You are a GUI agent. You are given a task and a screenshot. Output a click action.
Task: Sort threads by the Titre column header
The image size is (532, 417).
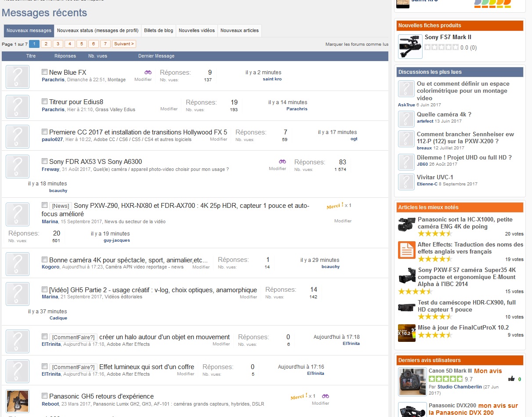31,56
